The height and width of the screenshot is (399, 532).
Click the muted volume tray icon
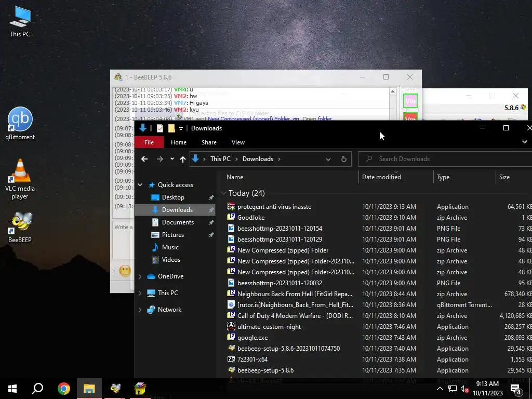[464, 389]
